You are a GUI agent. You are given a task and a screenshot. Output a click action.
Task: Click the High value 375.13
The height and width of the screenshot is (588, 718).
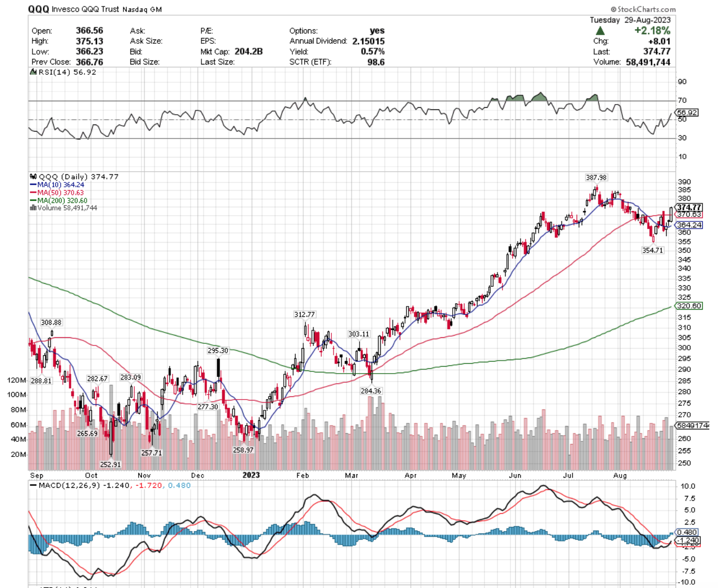[89, 41]
